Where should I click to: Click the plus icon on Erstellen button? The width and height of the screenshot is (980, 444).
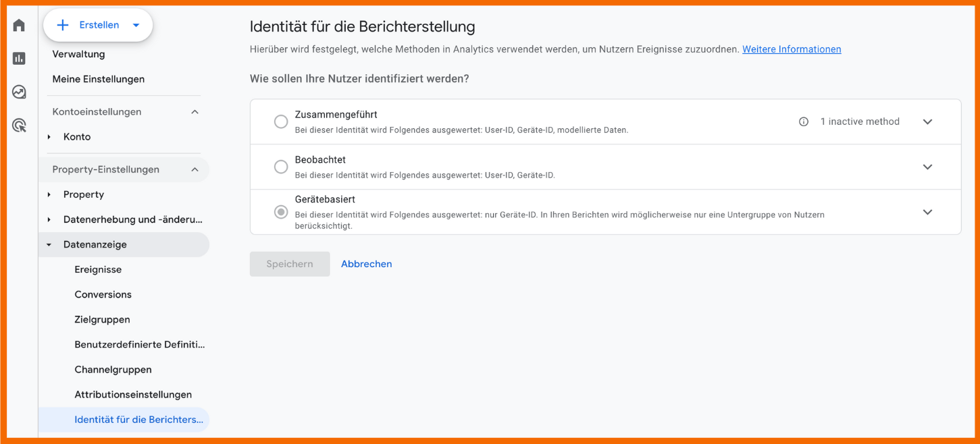click(63, 25)
